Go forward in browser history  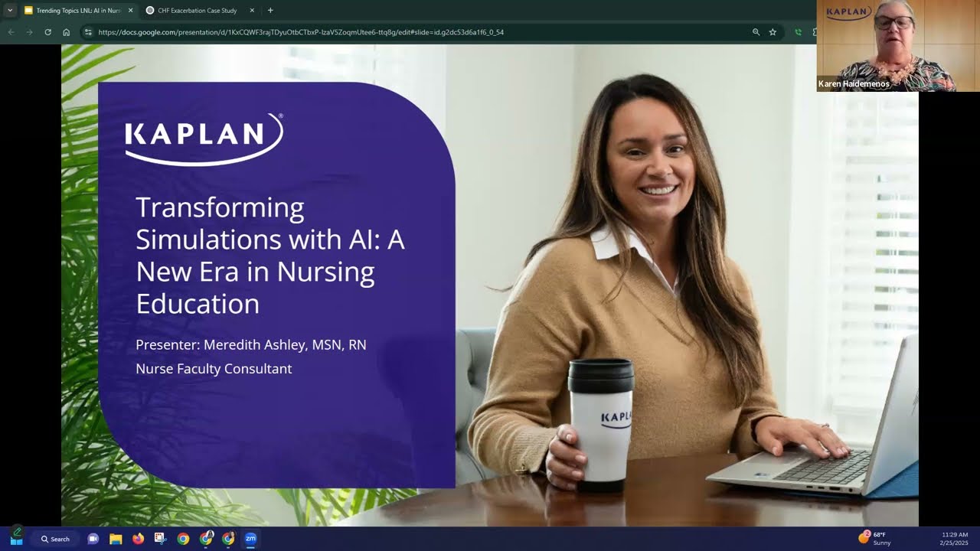(x=29, y=32)
